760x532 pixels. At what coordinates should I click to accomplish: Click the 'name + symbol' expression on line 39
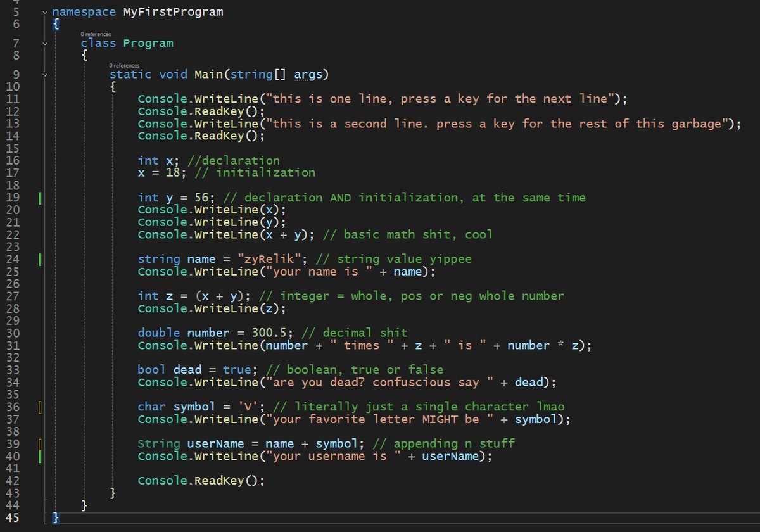coord(312,445)
